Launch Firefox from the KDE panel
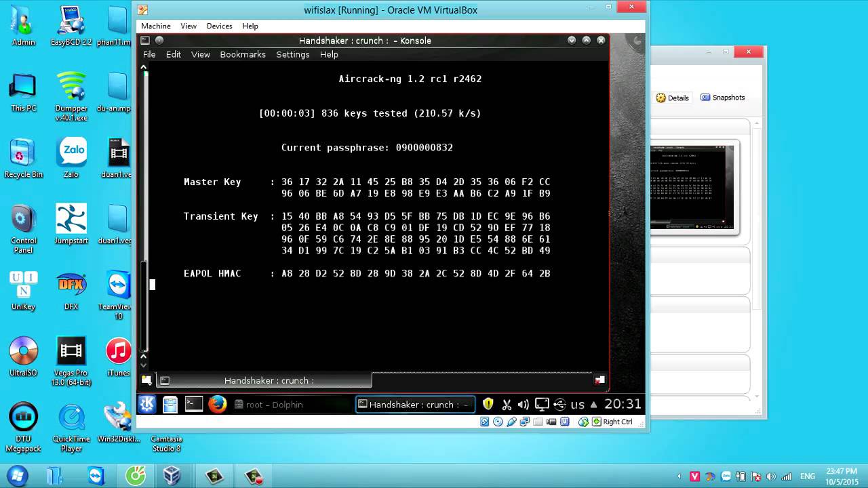The image size is (868, 488). 217,405
